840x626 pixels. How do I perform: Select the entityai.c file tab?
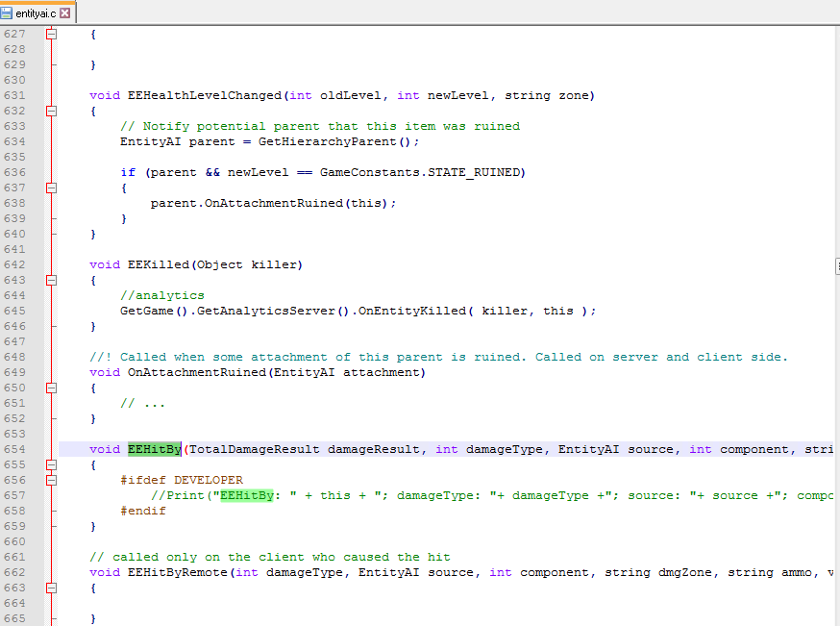37,13
